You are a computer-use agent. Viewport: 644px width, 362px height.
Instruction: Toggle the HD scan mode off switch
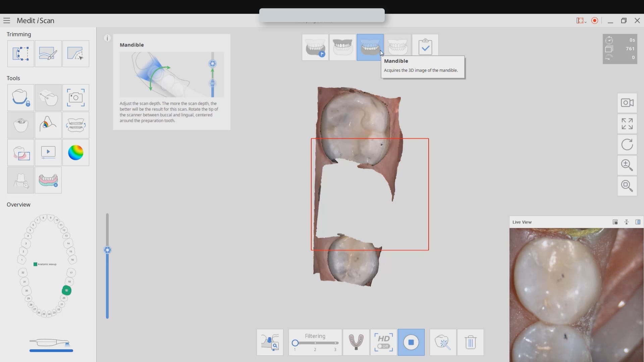coord(383,346)
